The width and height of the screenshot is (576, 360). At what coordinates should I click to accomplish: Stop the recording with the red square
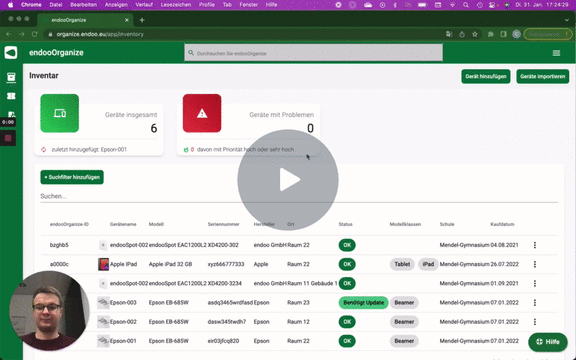pos(8,138)
